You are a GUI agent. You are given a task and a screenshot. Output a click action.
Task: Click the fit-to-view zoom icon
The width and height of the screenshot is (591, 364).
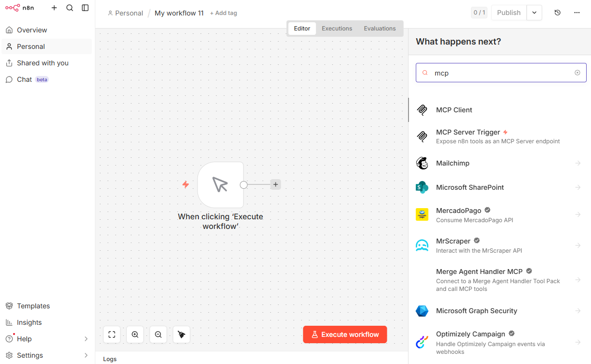point(112,334)
